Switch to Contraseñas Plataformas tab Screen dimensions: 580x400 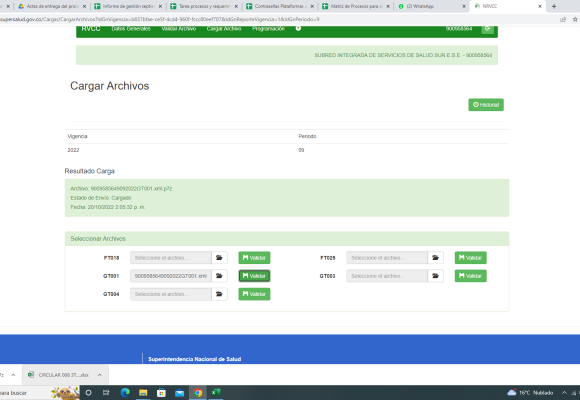point(280,6)
